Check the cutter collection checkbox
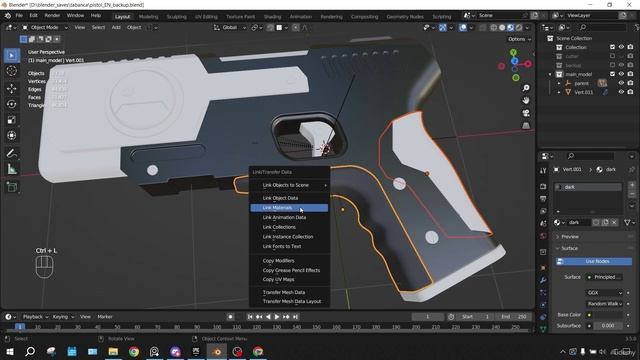Image resolution: width=640 pixels, height=360 pixels. (612, 56)
